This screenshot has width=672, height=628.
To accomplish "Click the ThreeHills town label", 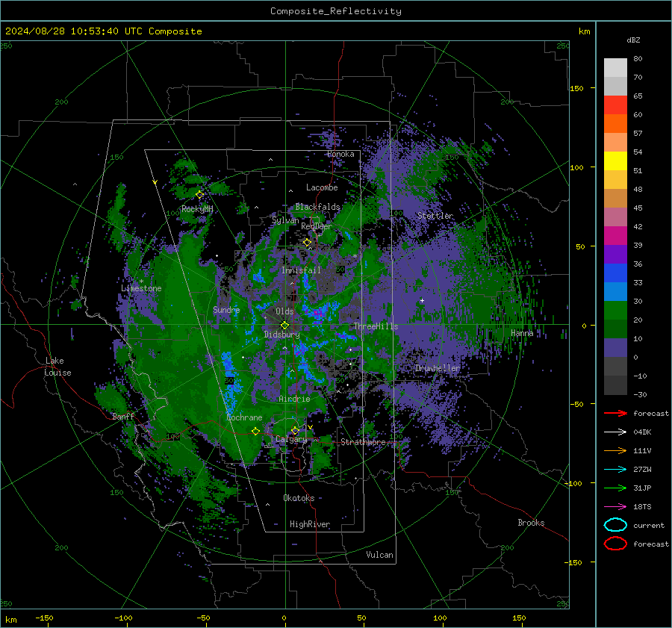I will (376, 326).
